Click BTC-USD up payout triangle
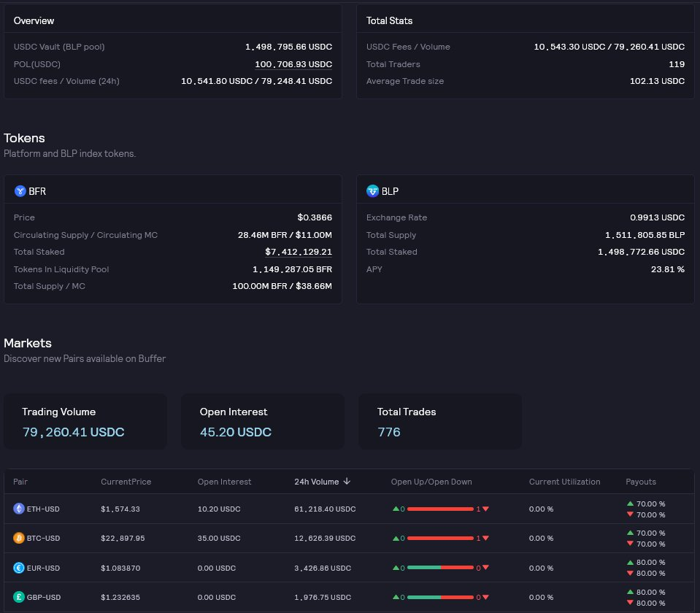The width and height of the screenshot is (700, 613). click(x=631, y=533)
